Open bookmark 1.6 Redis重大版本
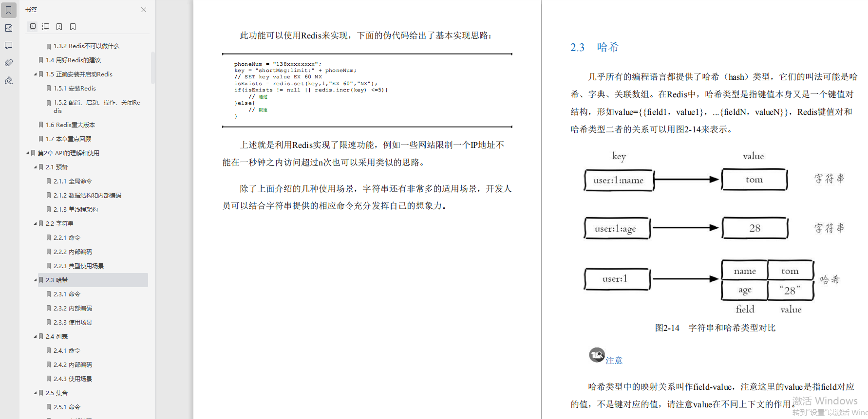 coord(70,125)
